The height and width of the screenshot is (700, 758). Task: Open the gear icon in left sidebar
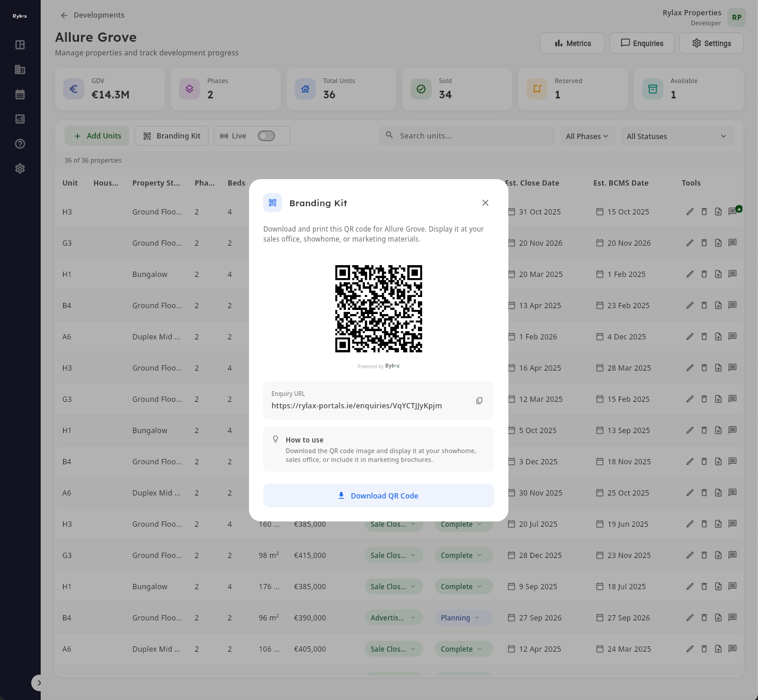tap(20, 169)
